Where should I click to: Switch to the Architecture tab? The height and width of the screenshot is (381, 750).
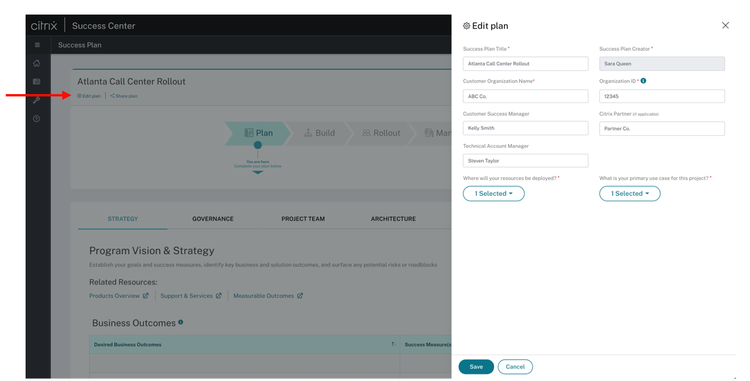(x=393, y=218)
